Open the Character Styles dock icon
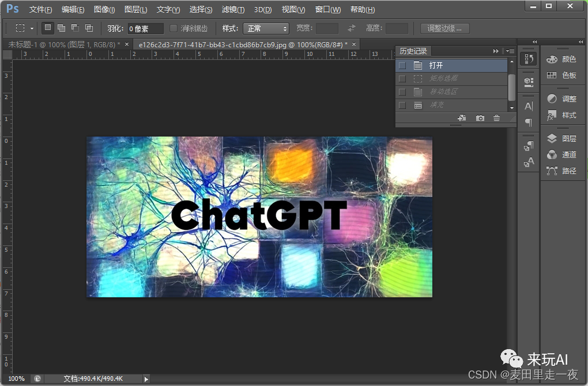This screenshot has height=386, width=588. click(529, 162)
